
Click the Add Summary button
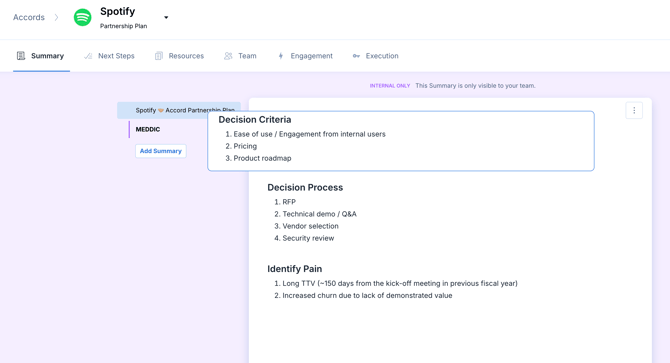[161, 151]
